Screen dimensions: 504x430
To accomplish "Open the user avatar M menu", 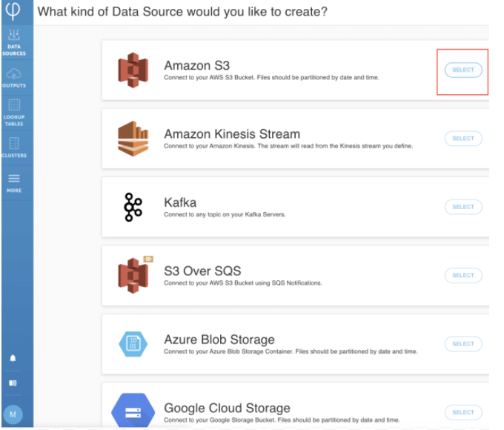I will click(13, 414).
